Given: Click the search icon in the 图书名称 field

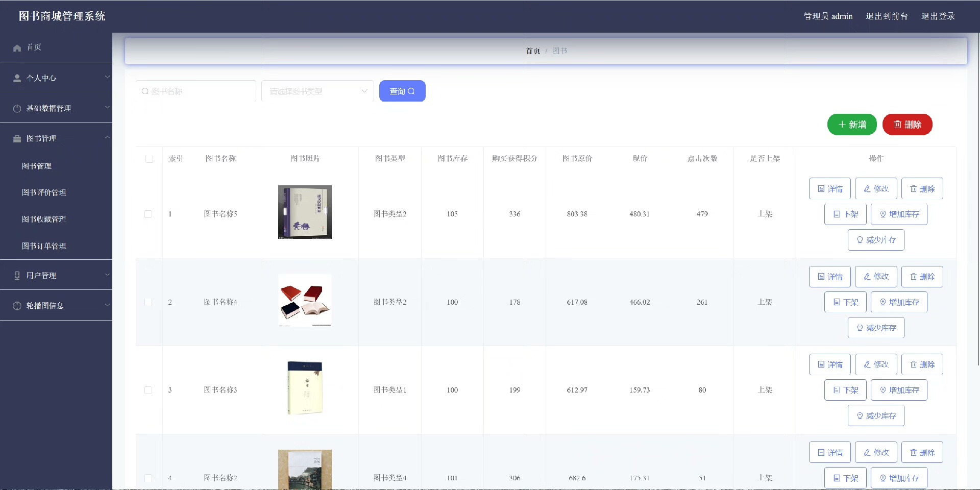Looking at the screenshot, I should [145, 91].
